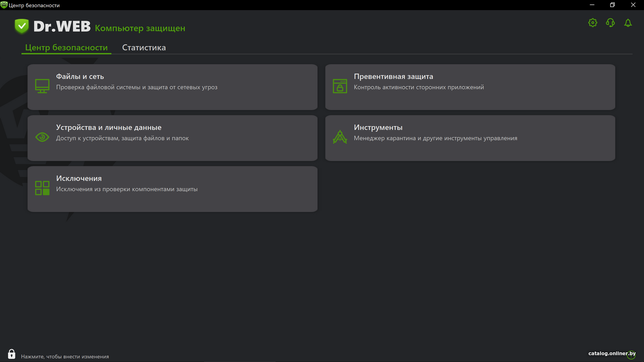Click 'Доступ к устройствам, защита файлов и папок'
Image resolution: width=644 pixels, height=362 pixels.
click(x=122, y=138)
